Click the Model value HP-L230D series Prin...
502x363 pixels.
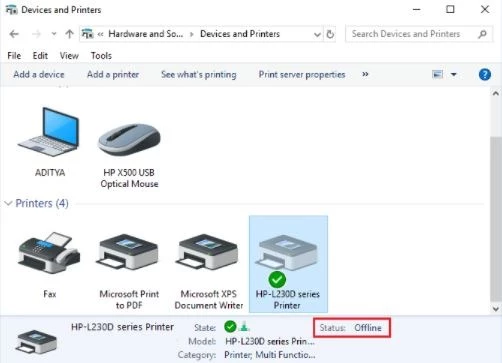[269, 341]
